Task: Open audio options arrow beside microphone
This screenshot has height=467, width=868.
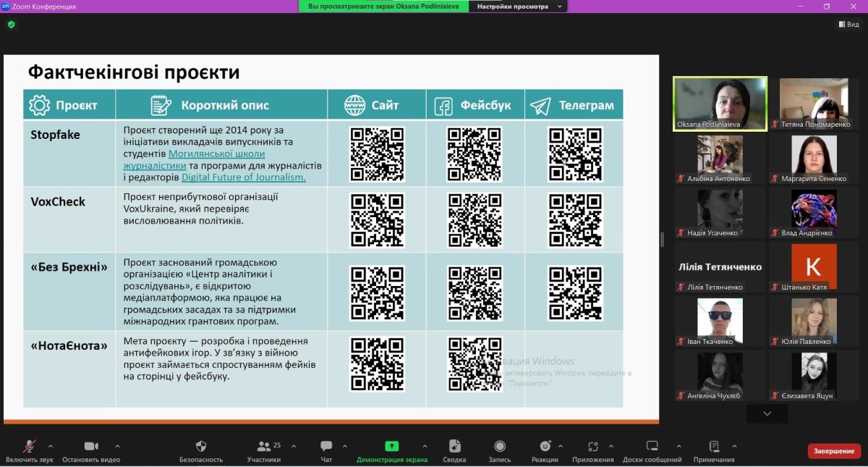Action: (x=51, y=446)
